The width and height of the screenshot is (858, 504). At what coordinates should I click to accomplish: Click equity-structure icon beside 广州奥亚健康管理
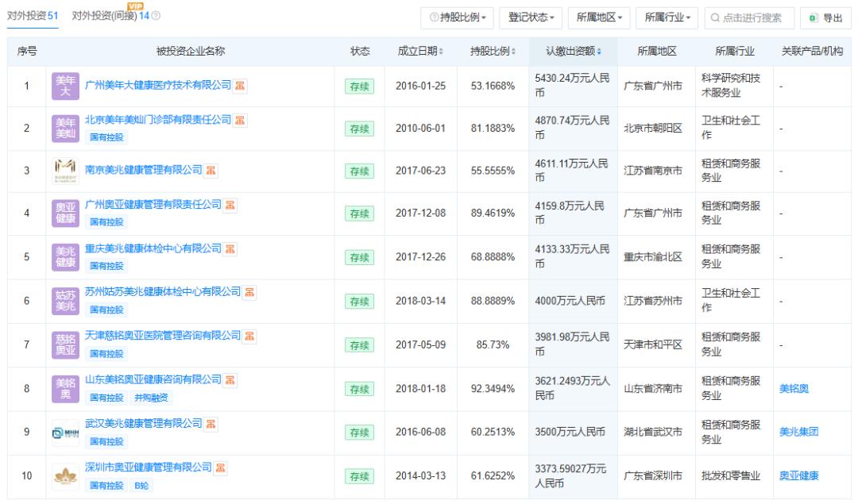tap(230, 205)
